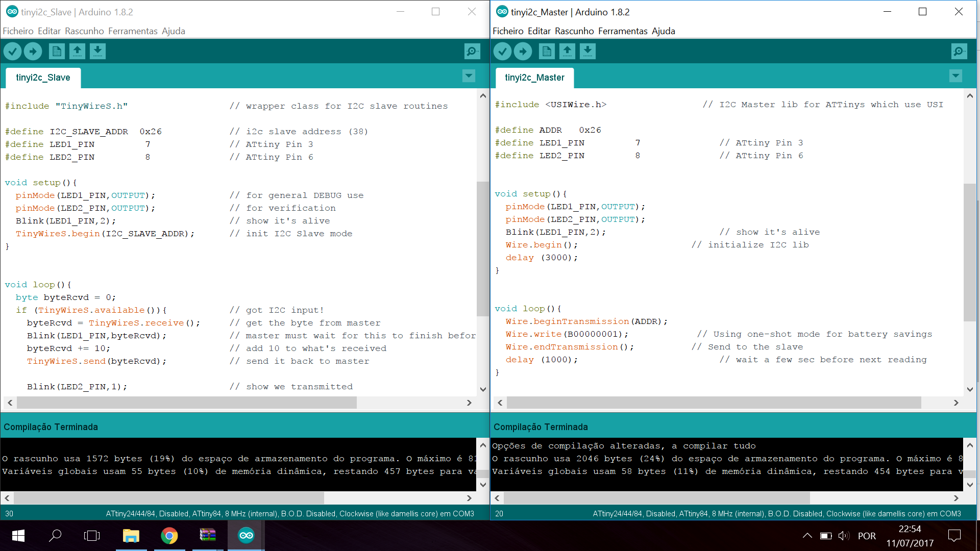Click Slave editor horizontal scrollbar thumb
Viewport: 980px width, 551px height.
pyautogui.click(x=187, y=403)
